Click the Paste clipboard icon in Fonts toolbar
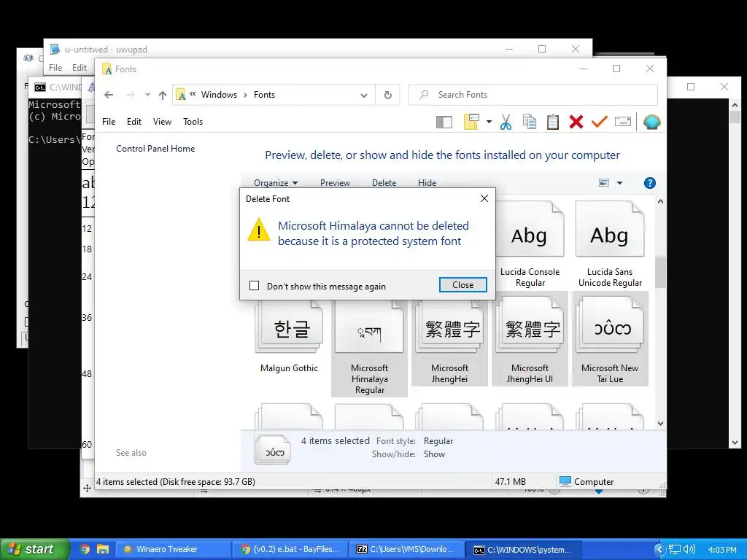Screen dimensions: 747x560 point(553,122)
